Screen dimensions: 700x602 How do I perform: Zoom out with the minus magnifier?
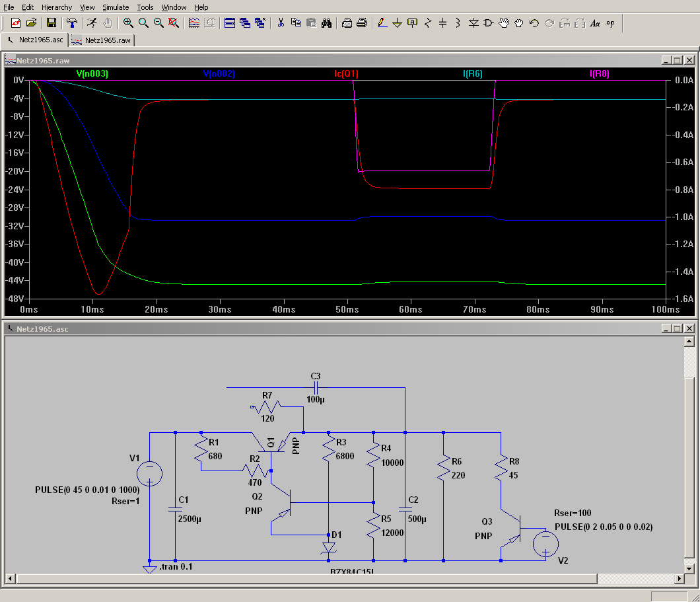tap(158, 22)
